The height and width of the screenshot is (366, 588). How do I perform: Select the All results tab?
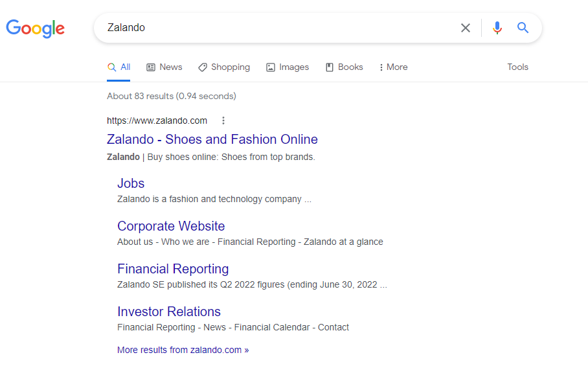[x=119, y=67]
